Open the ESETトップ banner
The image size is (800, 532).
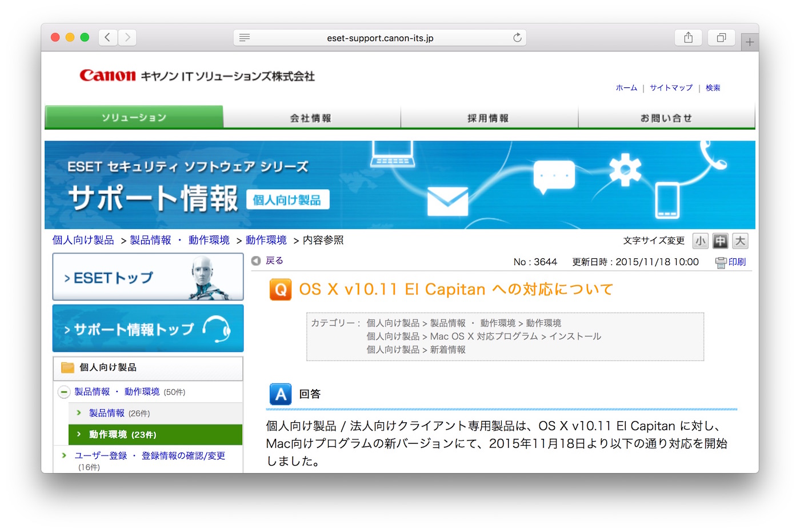pos(148,277)
